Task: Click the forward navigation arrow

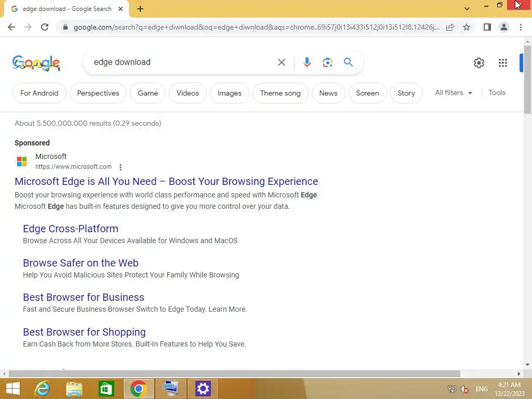Action: 28,27
